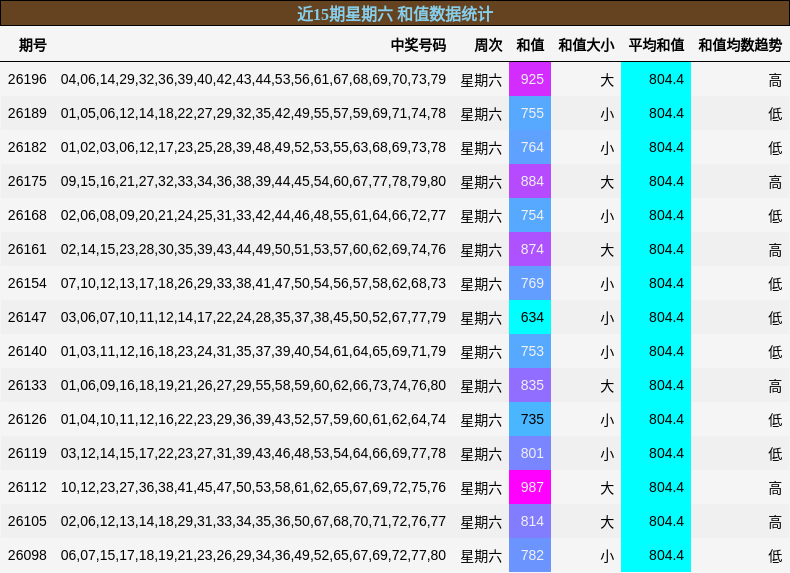Click the 高 trend in row 26112
The width and height of the screenshot is (790, 573).
pyautogui.click(x=775, y=488)
